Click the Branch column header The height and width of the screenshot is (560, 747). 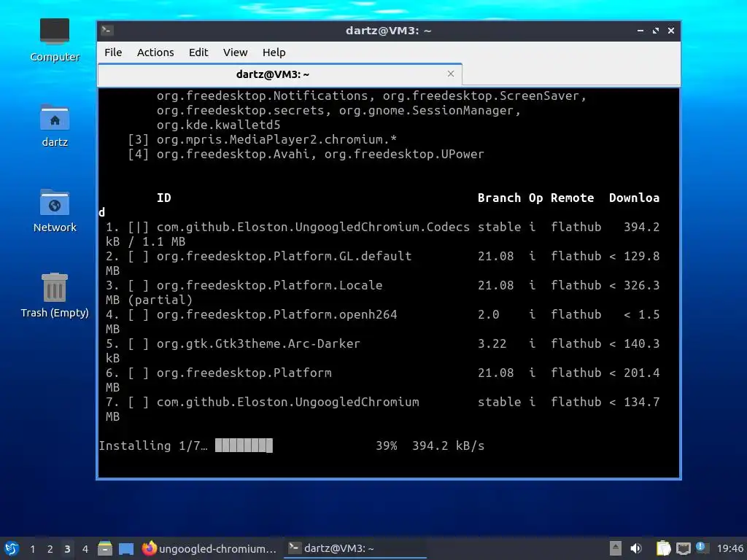[499, 198]
